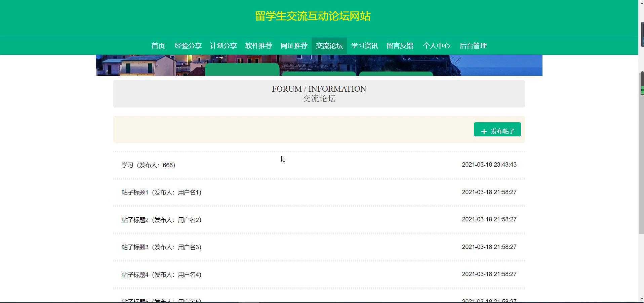Open post 帖子标题4 by 用户名4
The image size is (644, 303).
[x=162, y=275]
